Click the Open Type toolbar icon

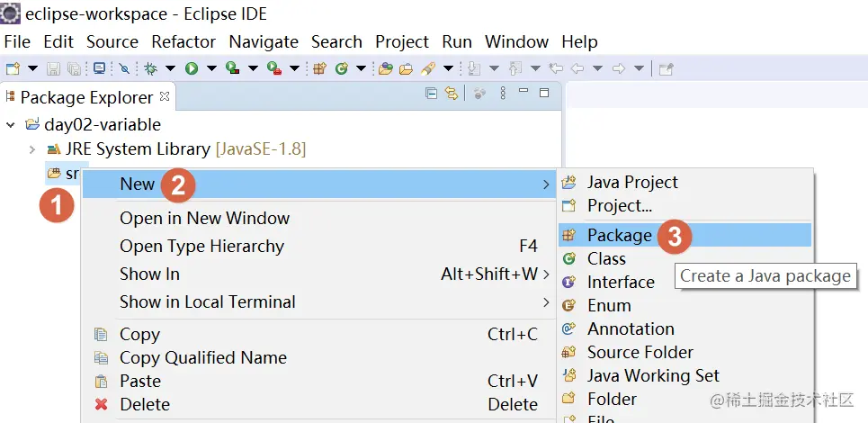point(386,68)
